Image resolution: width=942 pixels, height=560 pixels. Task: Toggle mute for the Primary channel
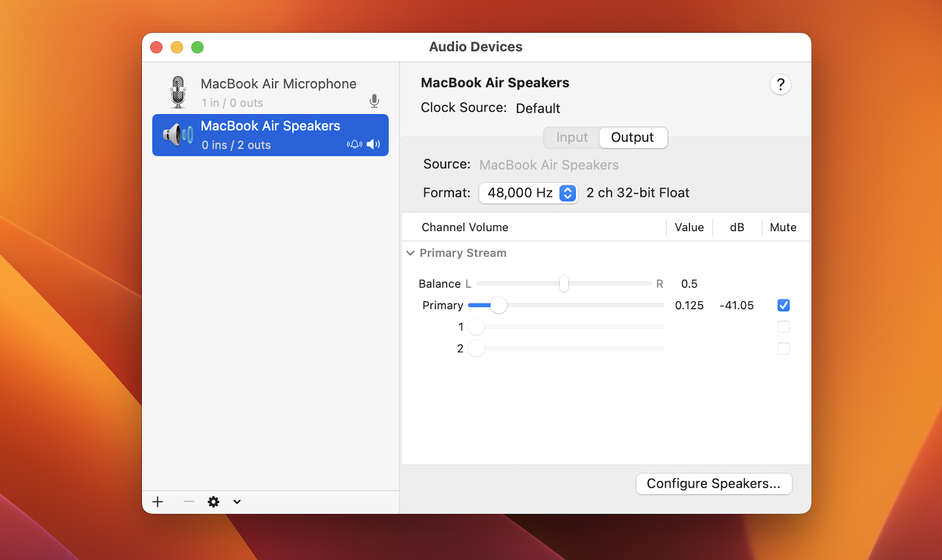(x=783, y=305)
